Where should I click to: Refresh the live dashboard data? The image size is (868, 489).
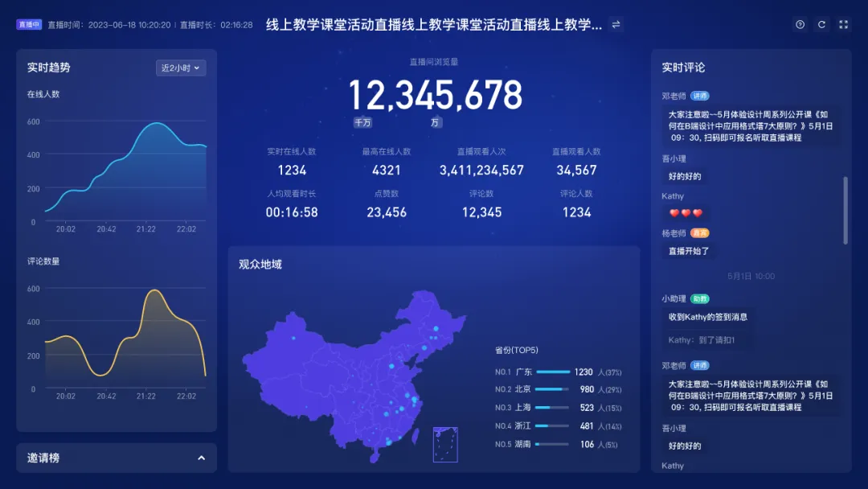point(821,24)
